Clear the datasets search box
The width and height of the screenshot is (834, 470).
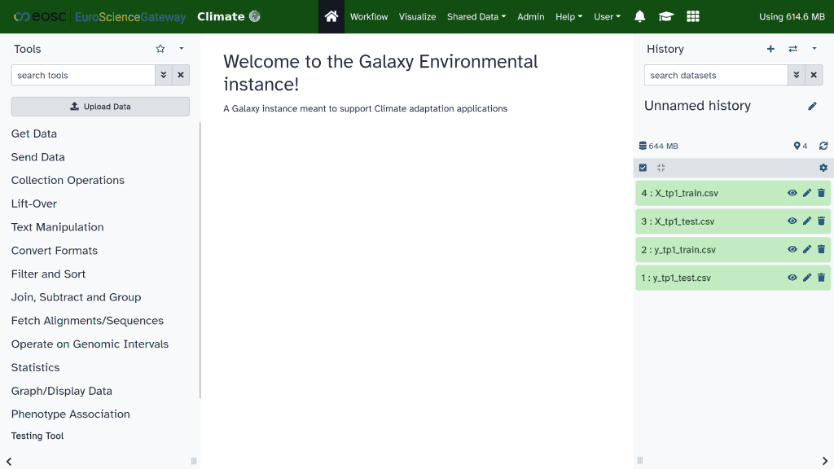coord(814,75)
